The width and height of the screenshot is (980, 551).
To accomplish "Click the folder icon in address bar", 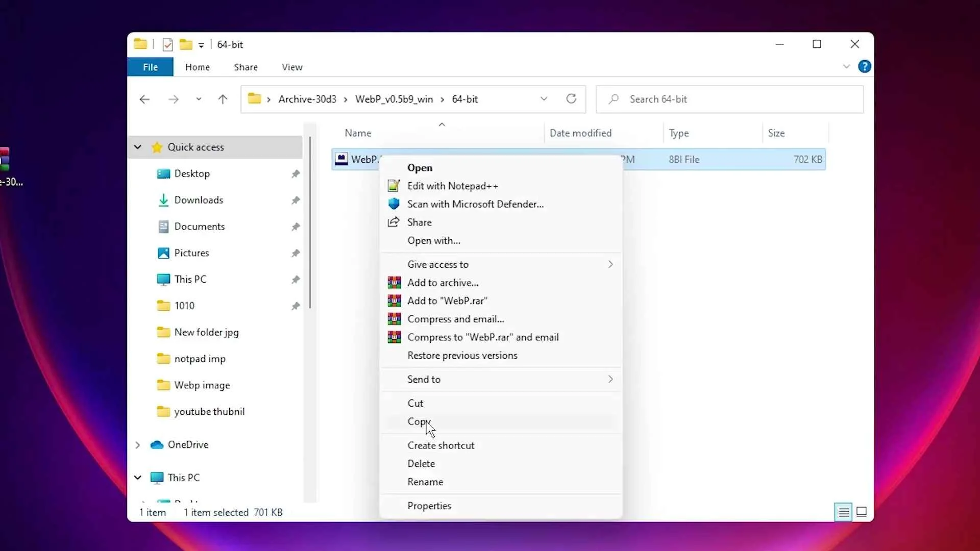I will [255, 98].
